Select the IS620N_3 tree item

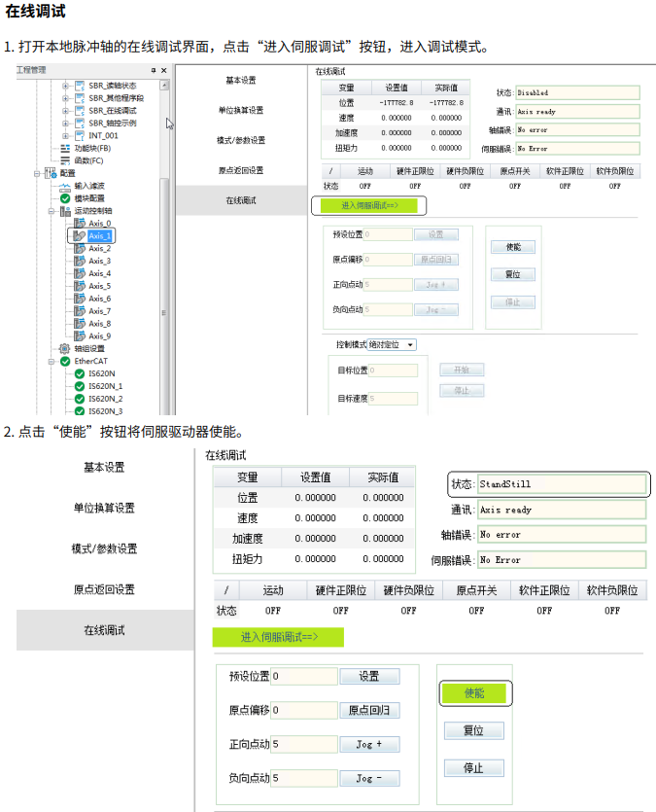[x=105, y=411]
